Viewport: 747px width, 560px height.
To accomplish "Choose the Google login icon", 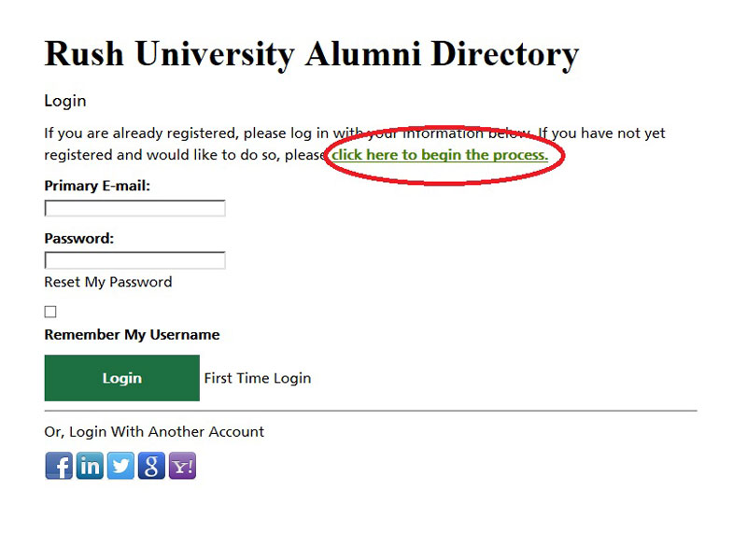I will coord(150,465).
